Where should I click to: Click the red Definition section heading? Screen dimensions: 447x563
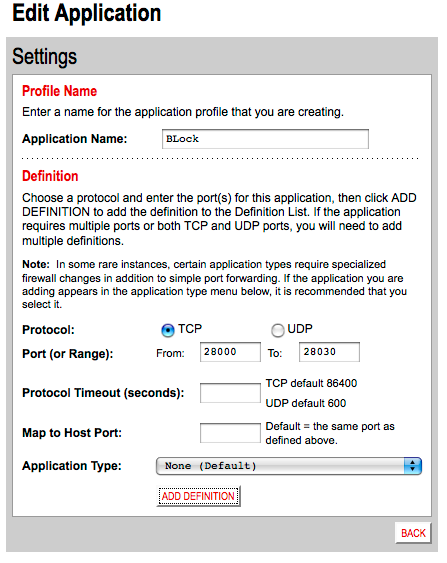click(x=50, y=176)
